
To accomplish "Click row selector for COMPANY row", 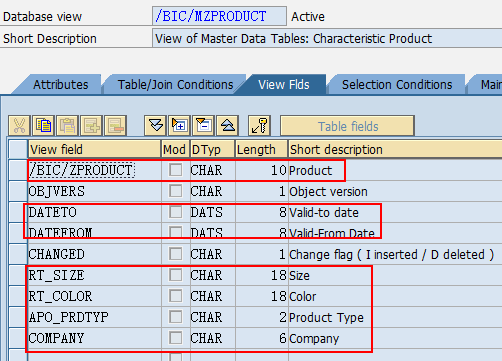I will [18, 338].
